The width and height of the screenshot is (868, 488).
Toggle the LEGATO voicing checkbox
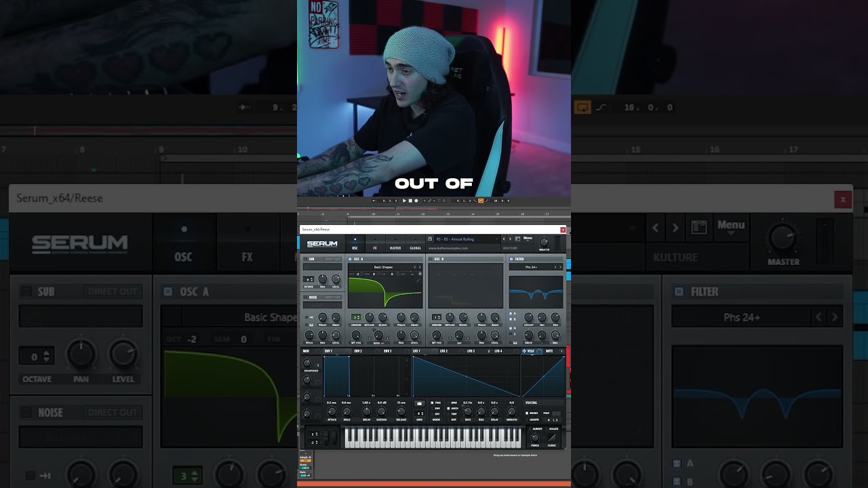pyautogui.click(x=527, y=420)
